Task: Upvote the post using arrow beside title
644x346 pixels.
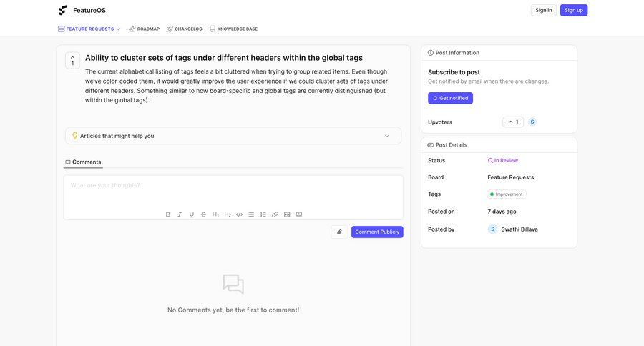Action: [x=73, y=60]
